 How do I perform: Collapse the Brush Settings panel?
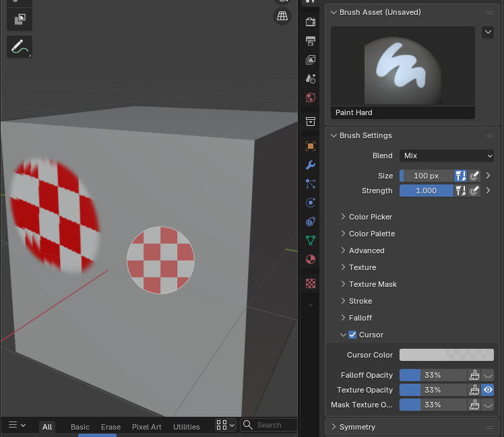coord(334,135)
